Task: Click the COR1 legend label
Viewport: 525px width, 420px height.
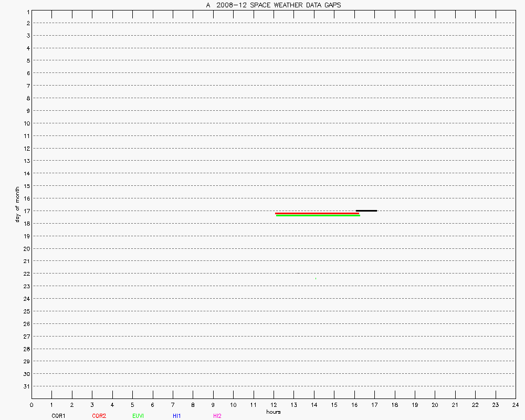Action: [58, 416]
